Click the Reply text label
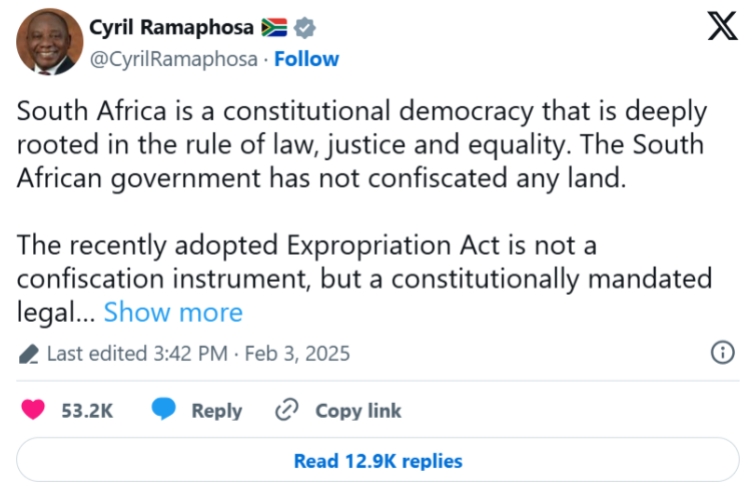756x487 pixels. 217,410
